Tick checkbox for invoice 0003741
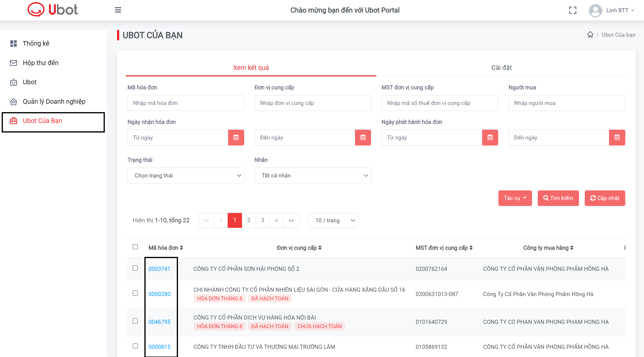Screen dimensions: 644x357 (135, 268)
